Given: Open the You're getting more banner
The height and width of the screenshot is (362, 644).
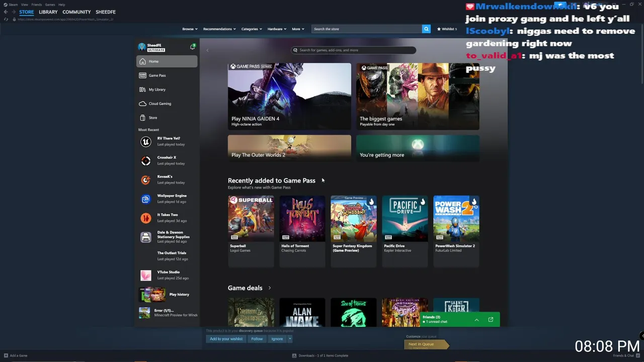Looking at the screenshot, I should [418, 148].
